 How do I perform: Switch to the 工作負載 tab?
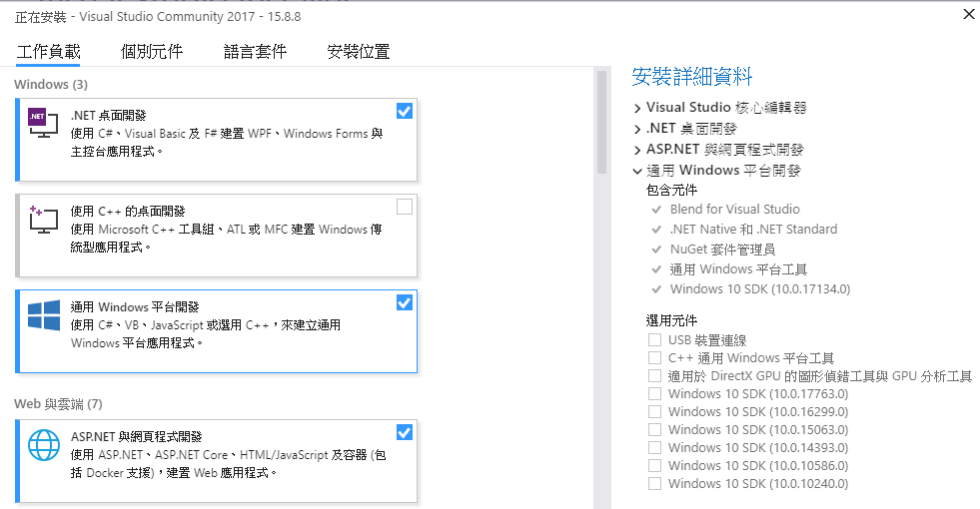pyautogui.click(x=48, y=51)
